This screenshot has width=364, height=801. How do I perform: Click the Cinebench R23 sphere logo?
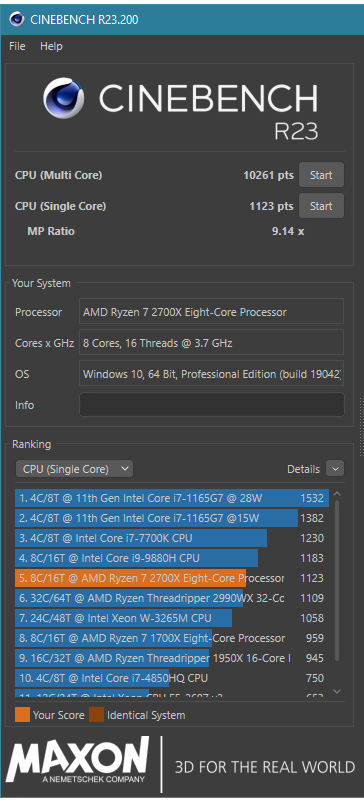(x=64, y=98)
